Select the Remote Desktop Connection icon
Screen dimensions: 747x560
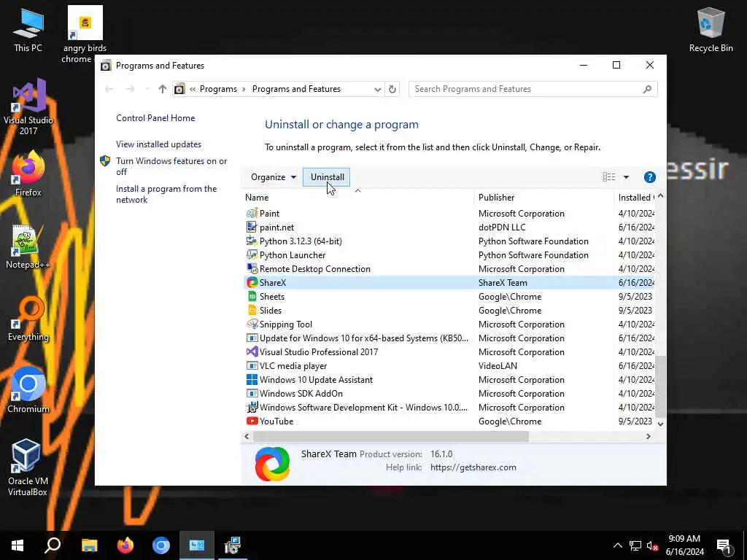tap(252, 268)
